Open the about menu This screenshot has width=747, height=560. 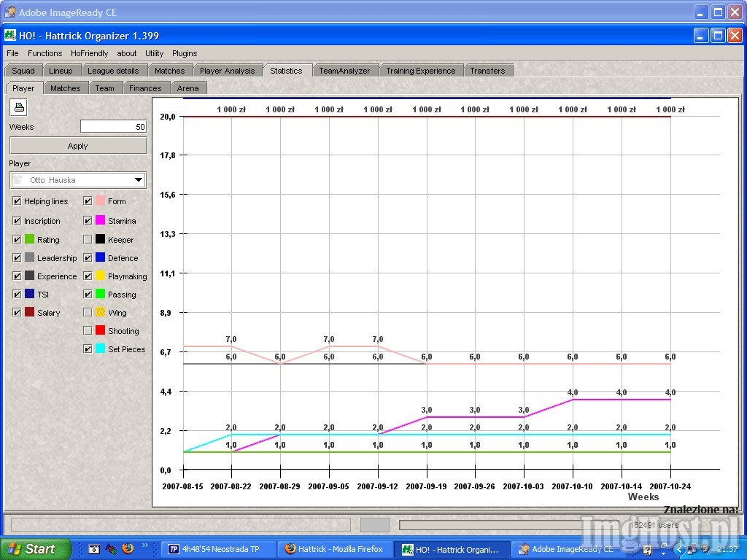(x=127, y=53)
